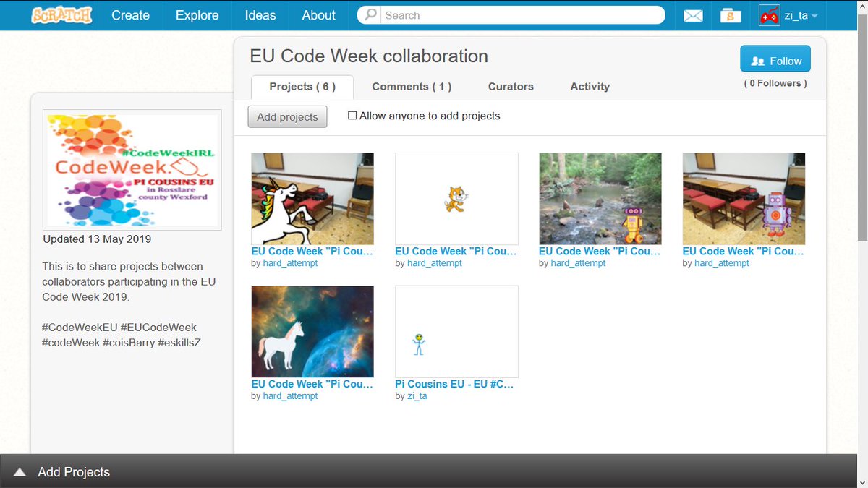Click the Add projects button

pyautogui.click(x=287, y=116)
